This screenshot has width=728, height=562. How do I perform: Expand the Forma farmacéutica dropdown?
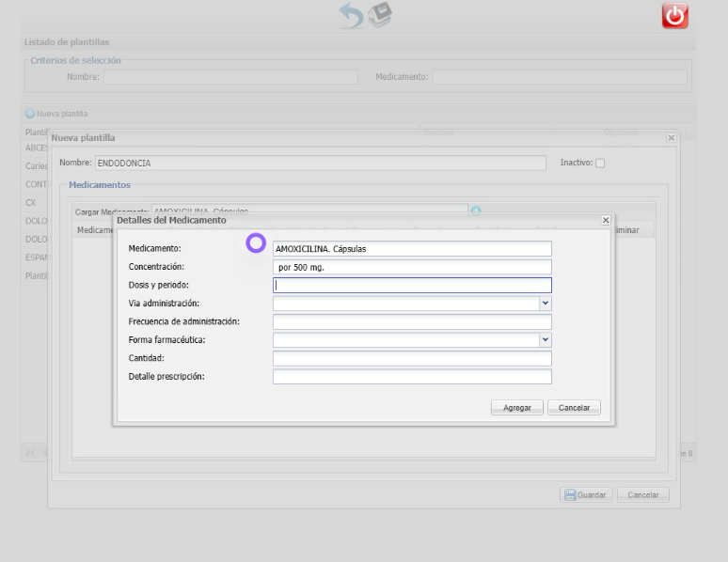pyautogui.click(x=545, y=340)
